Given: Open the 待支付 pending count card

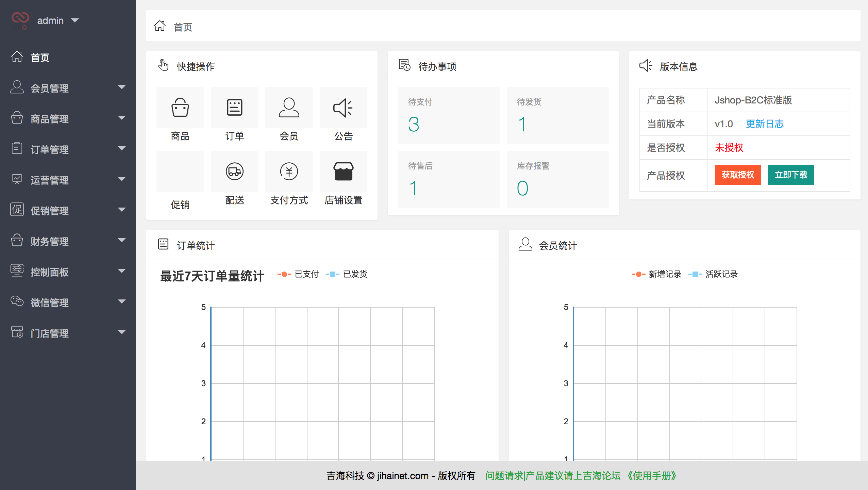Looking at the screenshot, I should pos(449,115).
